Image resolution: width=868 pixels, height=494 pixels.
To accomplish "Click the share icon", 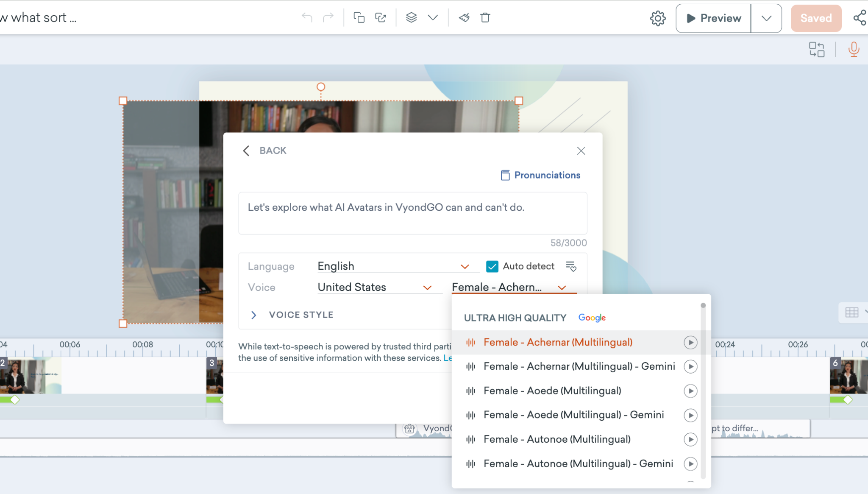I will pos(860,18).
